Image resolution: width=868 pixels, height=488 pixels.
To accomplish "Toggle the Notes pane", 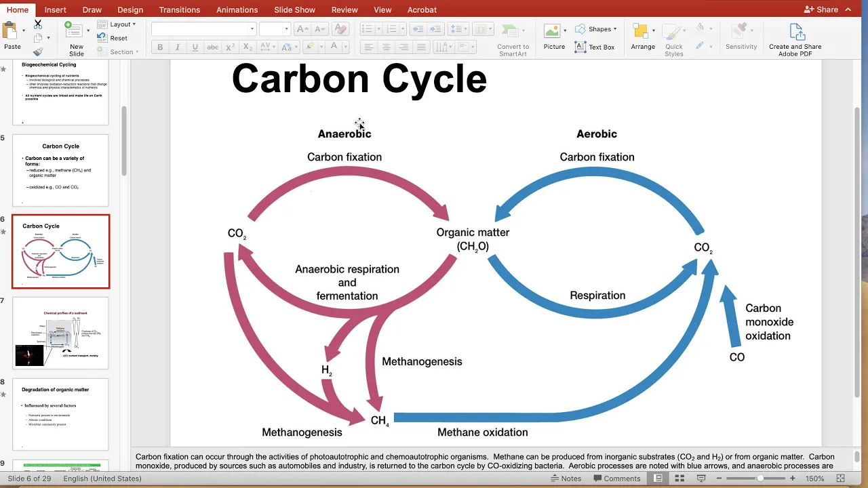I will 566,479.
